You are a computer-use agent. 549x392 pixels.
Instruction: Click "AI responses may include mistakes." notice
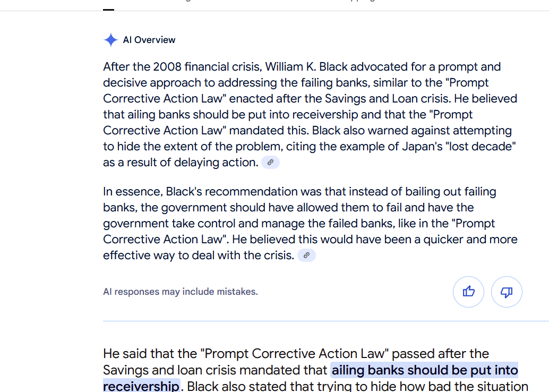(x=181, y=292)
